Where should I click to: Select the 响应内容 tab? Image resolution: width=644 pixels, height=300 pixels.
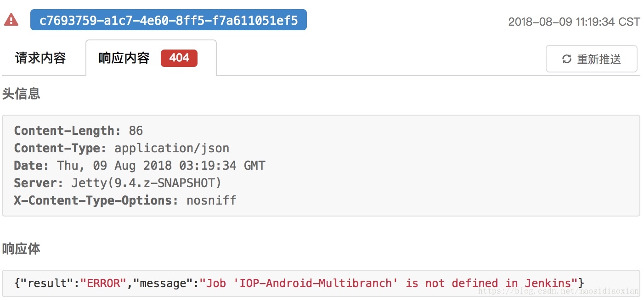pyautogui.click(x=124, y=58)
